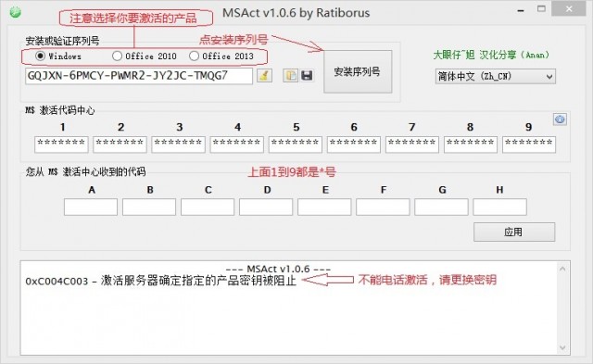Click the green MSAct app icon
593x364 pixels.
click(x=15, y=12)
